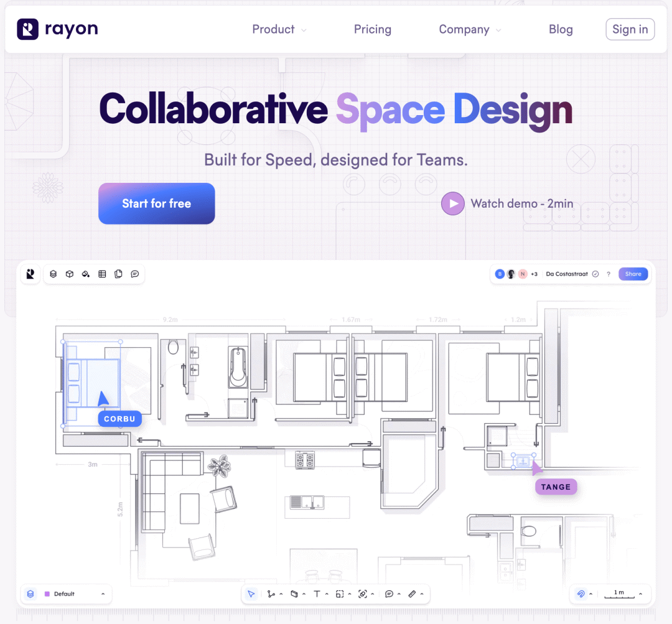Click the 3D cube icon in editor toolbar
This screenshot has height=624, width=672.
pos(70,274)
